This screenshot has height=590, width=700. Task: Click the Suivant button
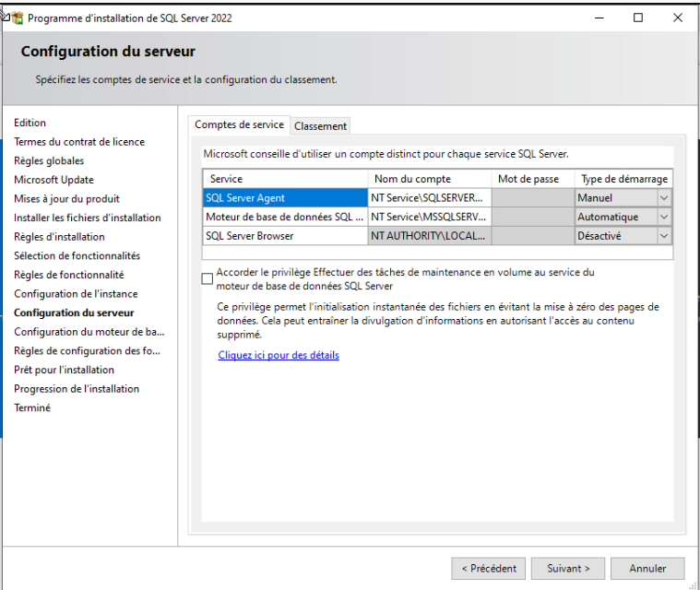pos(568,568)
